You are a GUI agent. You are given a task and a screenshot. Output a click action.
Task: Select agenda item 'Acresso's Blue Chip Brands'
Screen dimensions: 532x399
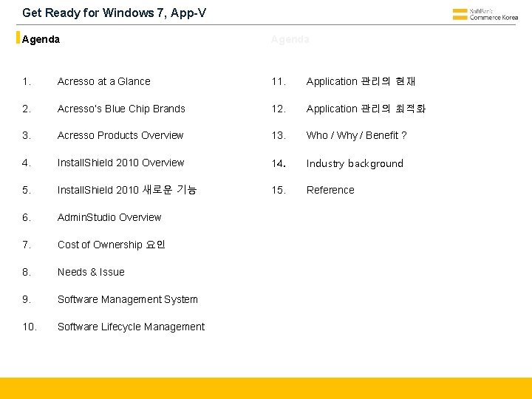121,109
